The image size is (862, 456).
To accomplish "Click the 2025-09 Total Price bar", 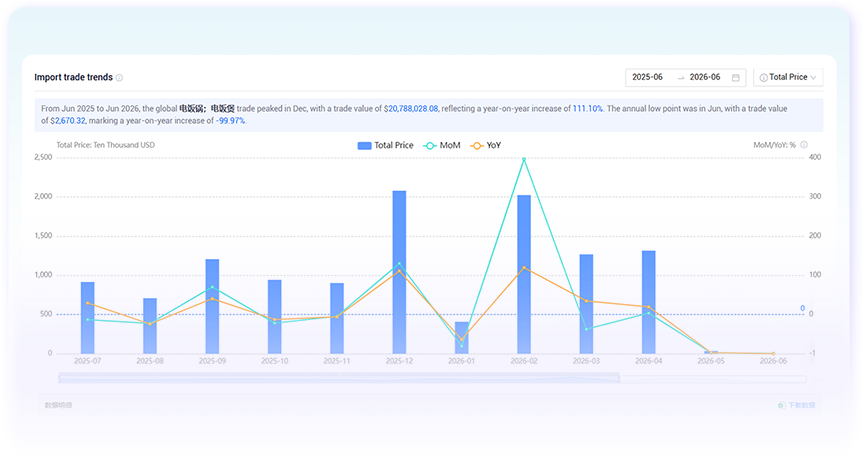I will (x=212, y=306).
